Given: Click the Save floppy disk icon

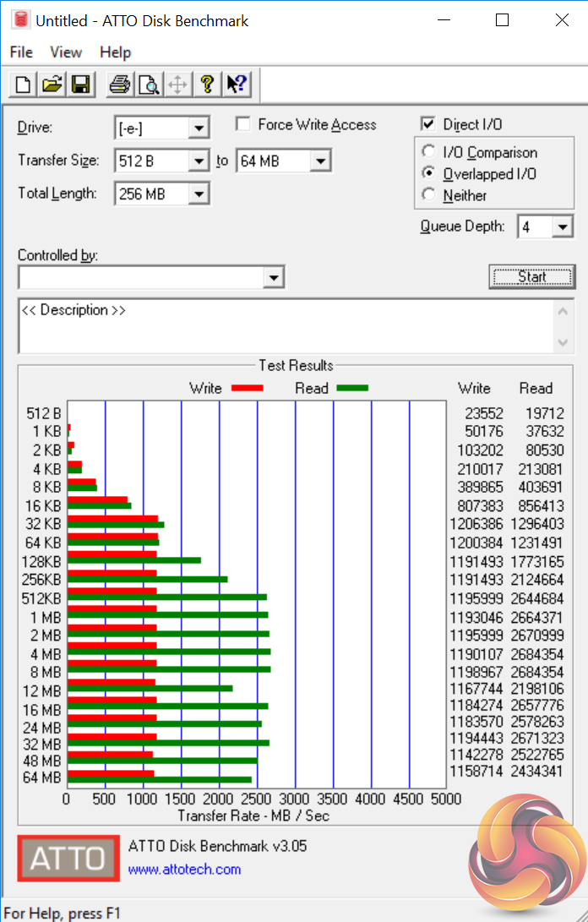Looking at the screenshot, I should [x=80, y=85].
